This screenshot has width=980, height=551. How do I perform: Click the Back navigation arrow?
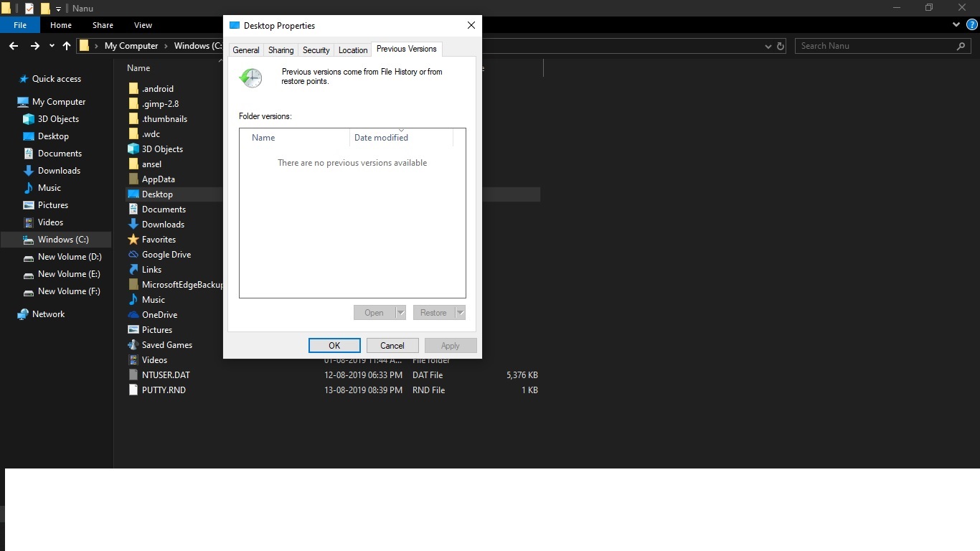14,46
